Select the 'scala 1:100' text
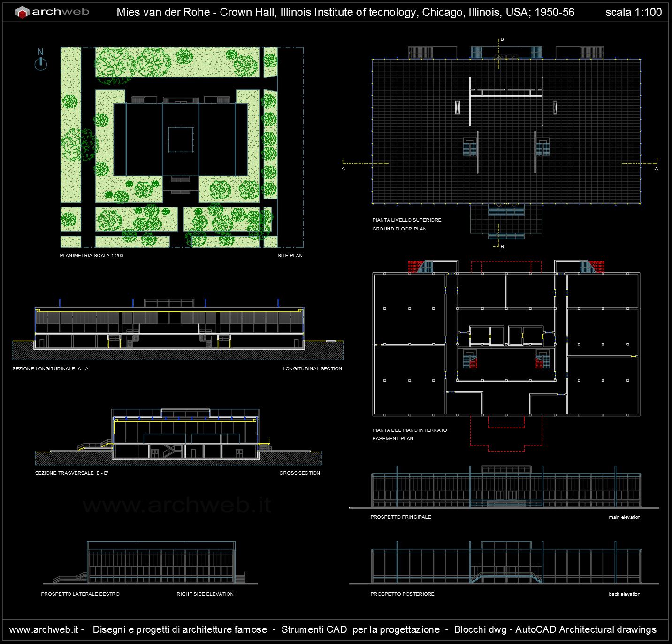The image size is (672, 644). click(x=634, y=12)
